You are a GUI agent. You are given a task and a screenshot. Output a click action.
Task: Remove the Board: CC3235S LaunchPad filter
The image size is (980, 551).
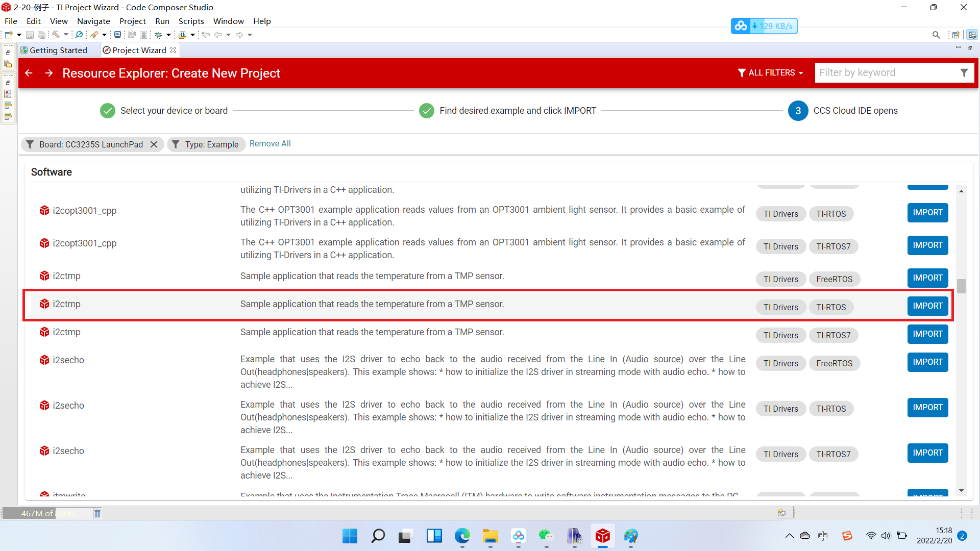[154, 144]
